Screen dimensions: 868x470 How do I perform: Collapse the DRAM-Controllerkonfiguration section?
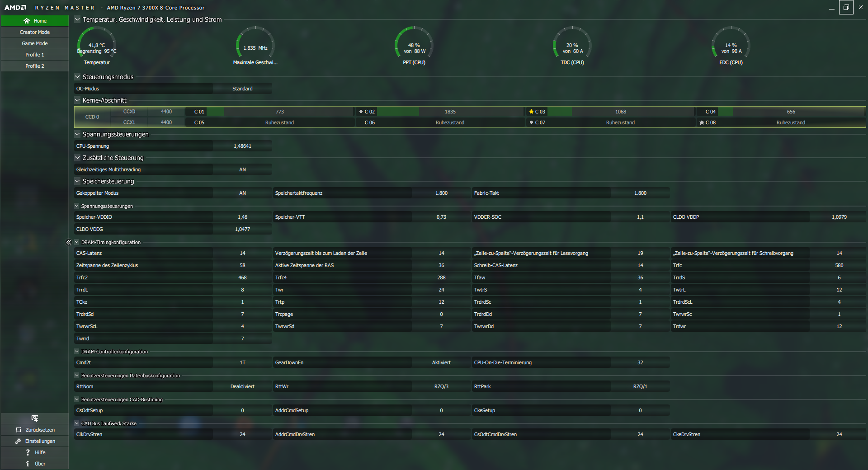click(x=77, y=352)
